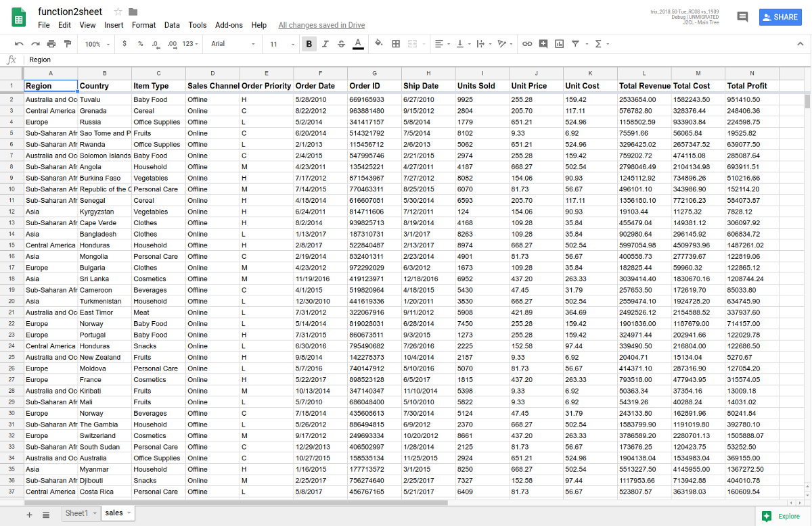Star the function2sheet document
The height and width of the screenshot is (526, 812).
[118, 11]
